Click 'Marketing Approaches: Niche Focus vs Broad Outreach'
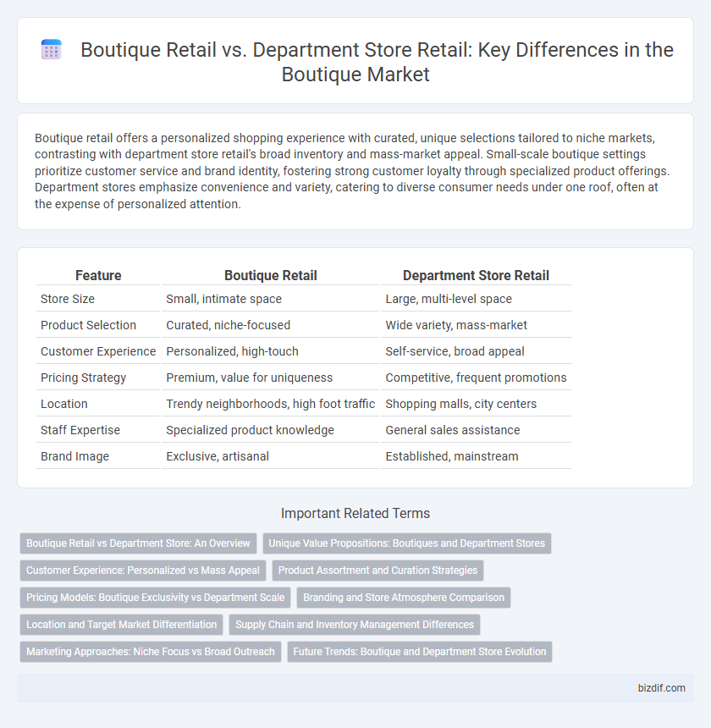Screen dimensions: 711x728 (x=151, y=652)
